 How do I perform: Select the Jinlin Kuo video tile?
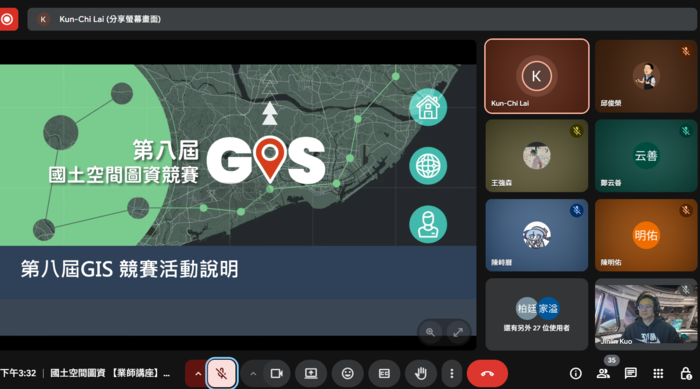point(646,314)
